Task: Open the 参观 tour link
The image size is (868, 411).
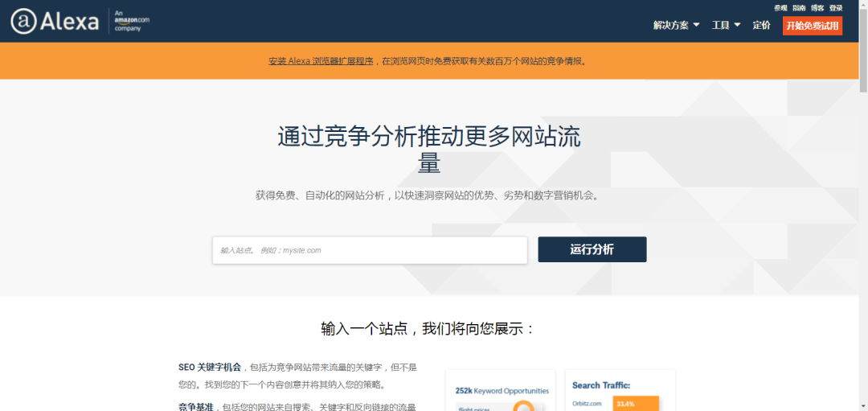Action: point(780,8)
